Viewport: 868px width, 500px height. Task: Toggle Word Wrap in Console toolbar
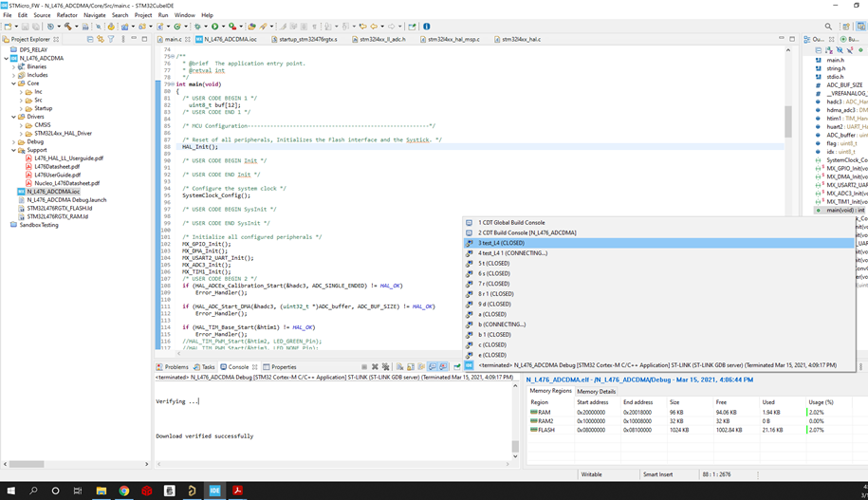tap(421, 366)
